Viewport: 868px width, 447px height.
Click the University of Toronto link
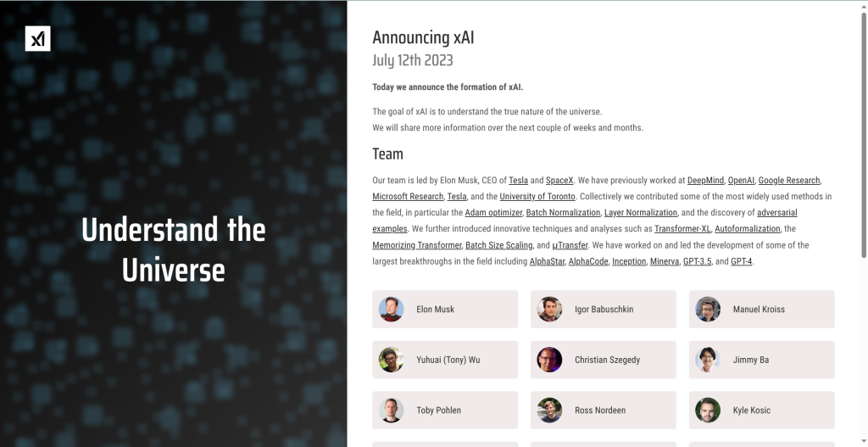point(537,197)
